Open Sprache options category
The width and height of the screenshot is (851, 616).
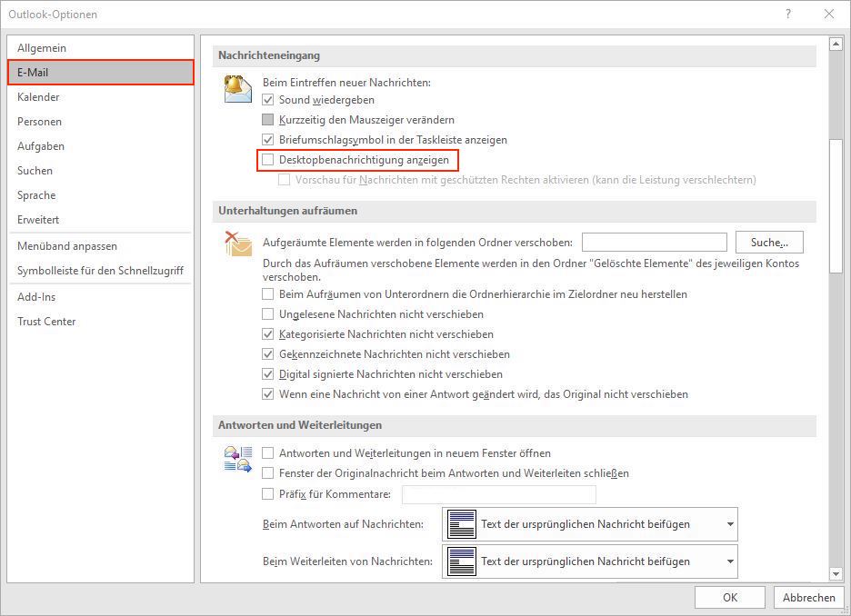tap(101, 195)
